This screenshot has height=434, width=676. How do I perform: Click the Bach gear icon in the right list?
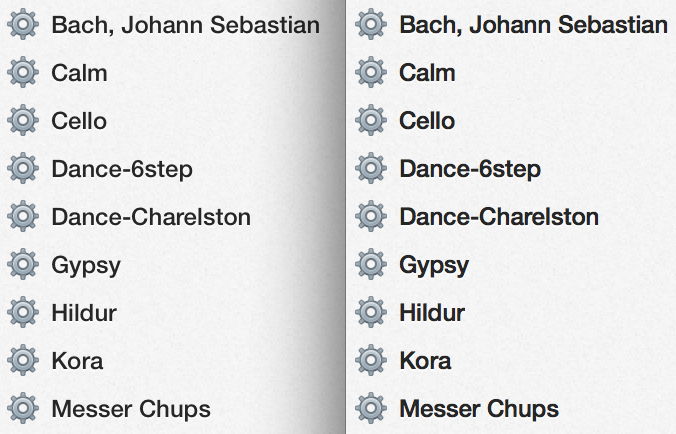tap(371, 24)
